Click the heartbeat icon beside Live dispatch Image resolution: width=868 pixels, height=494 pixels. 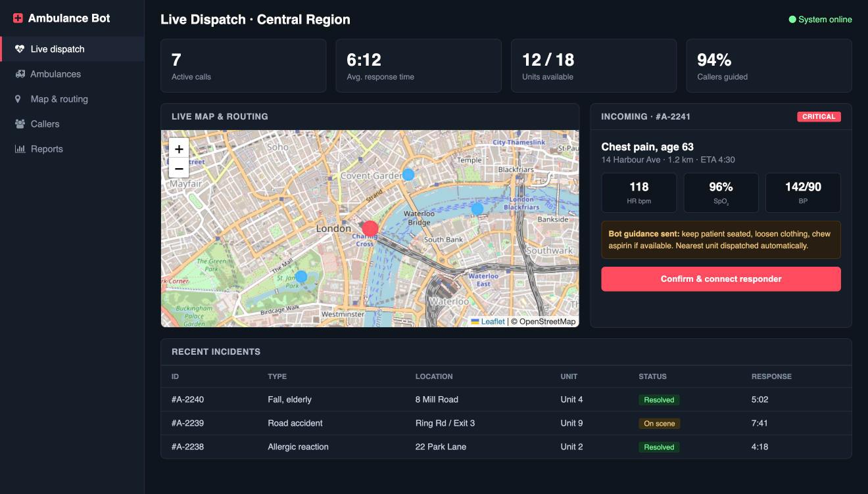coord(20,49)
